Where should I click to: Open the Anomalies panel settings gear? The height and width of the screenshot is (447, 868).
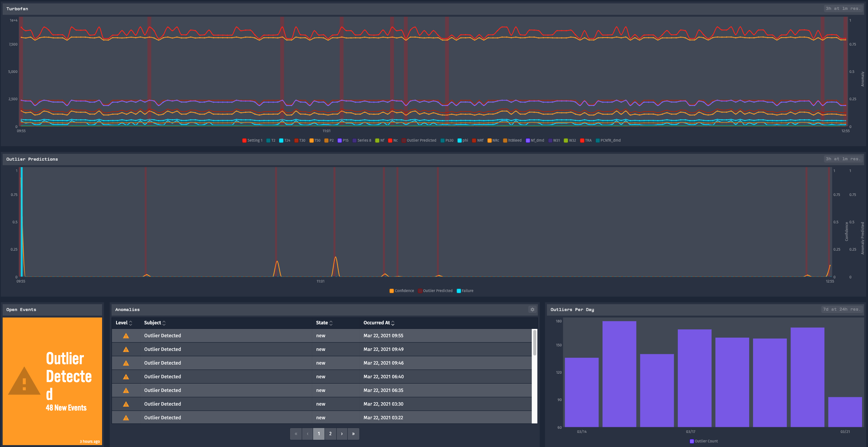(x=532, y=310)
